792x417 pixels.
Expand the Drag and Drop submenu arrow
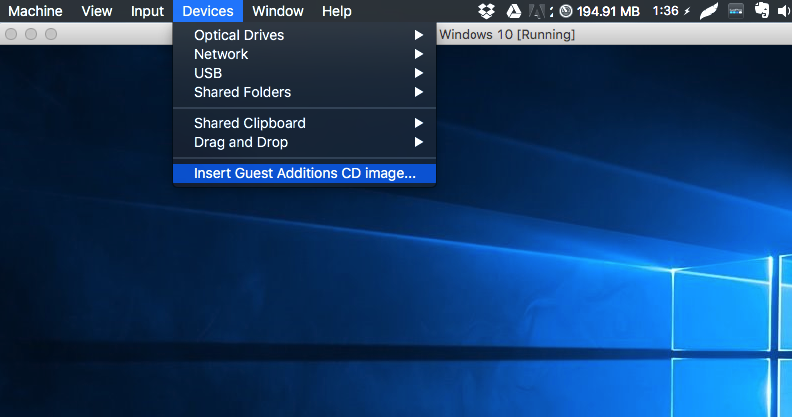(419, 142)
